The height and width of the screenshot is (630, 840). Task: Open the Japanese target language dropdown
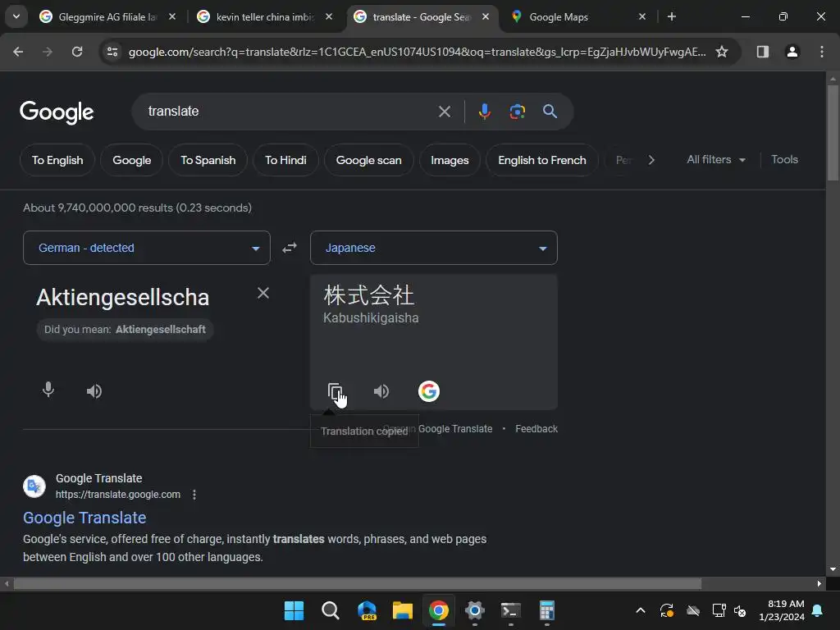(434, 248)
